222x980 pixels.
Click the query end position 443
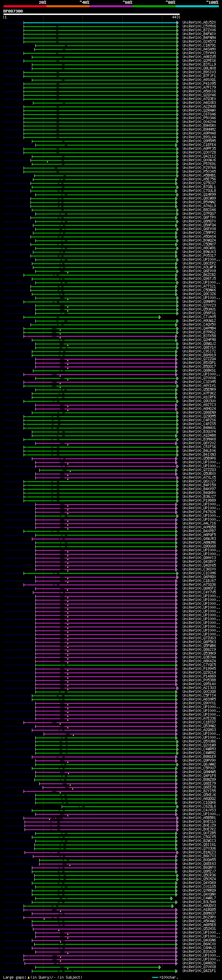(x=175, y=17)
